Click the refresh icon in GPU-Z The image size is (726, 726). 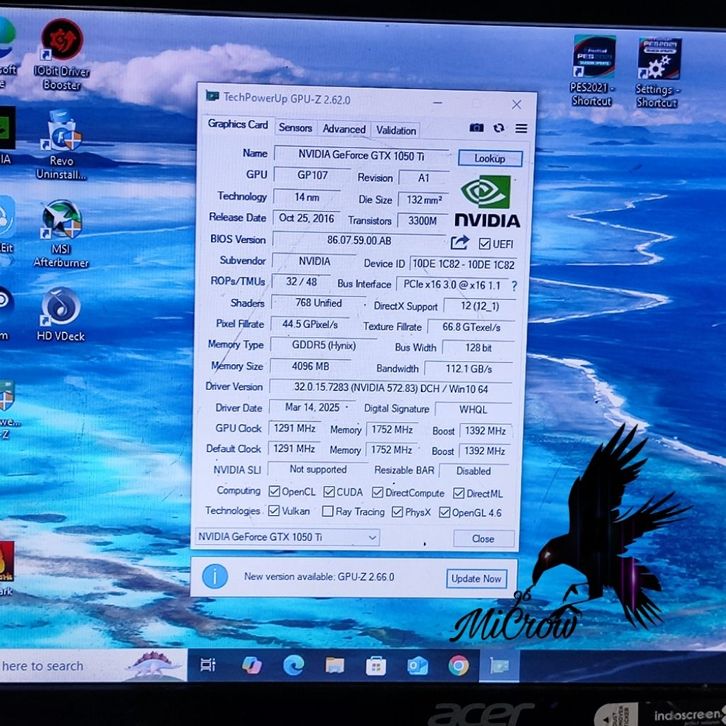pos(499,128)
